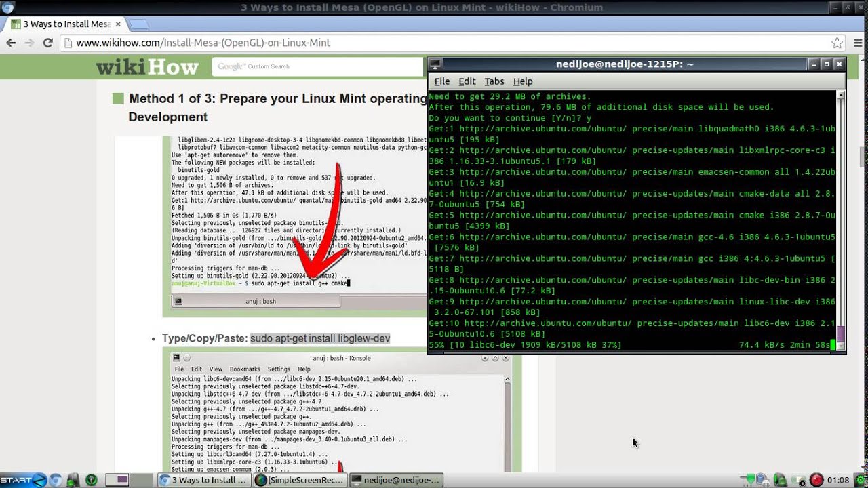Minimize the nedijoe terminal window
This screenshot has height=488, width=868.
[x=814, y=64]
